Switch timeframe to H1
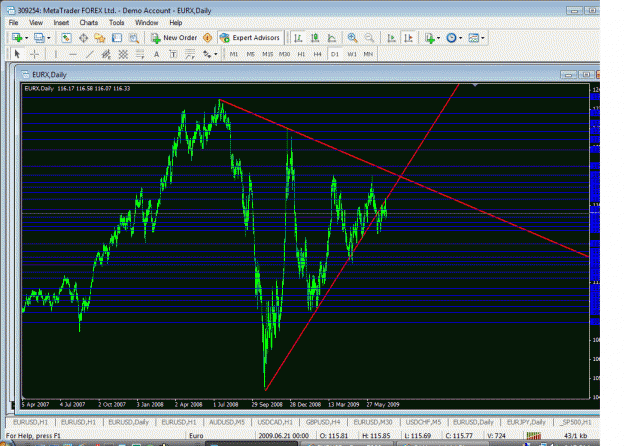Image resolution: width=625 pixels, height=446 pixels. pyautogui.click(x=301, y=54)
